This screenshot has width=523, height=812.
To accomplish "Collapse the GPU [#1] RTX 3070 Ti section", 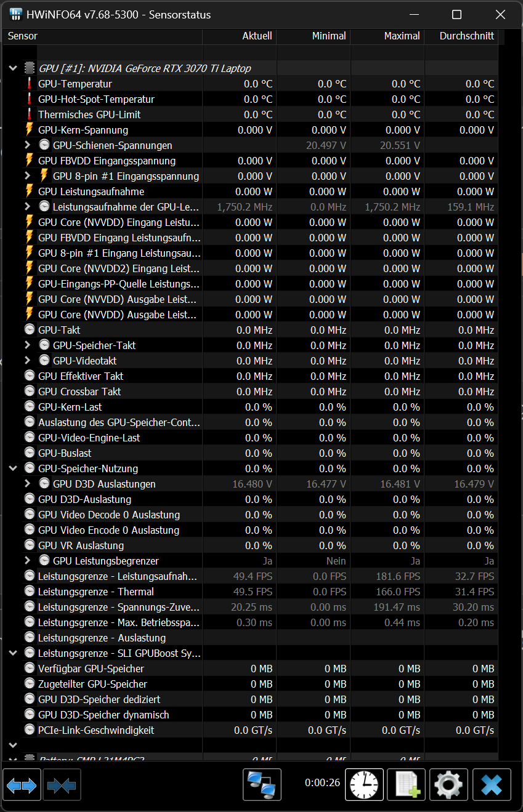I will [13, 68].
